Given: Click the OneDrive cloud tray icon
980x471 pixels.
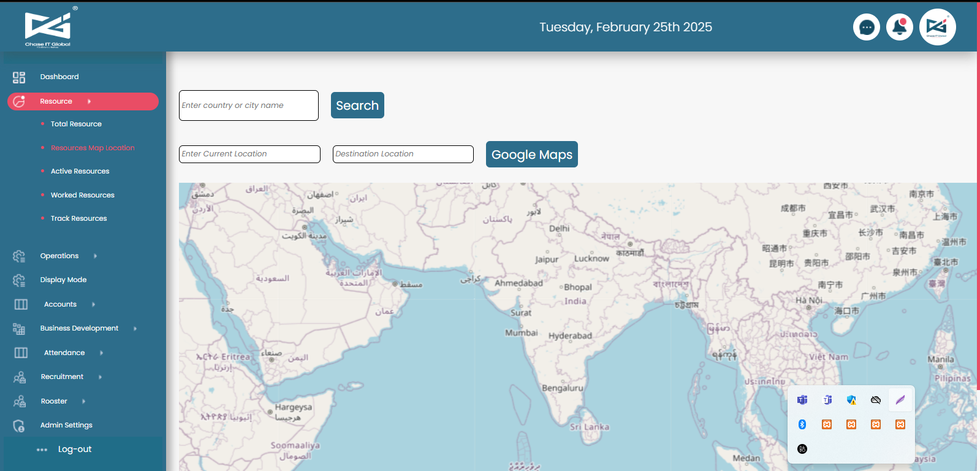Looking at the screenshot, I should [x=875, y=400].
